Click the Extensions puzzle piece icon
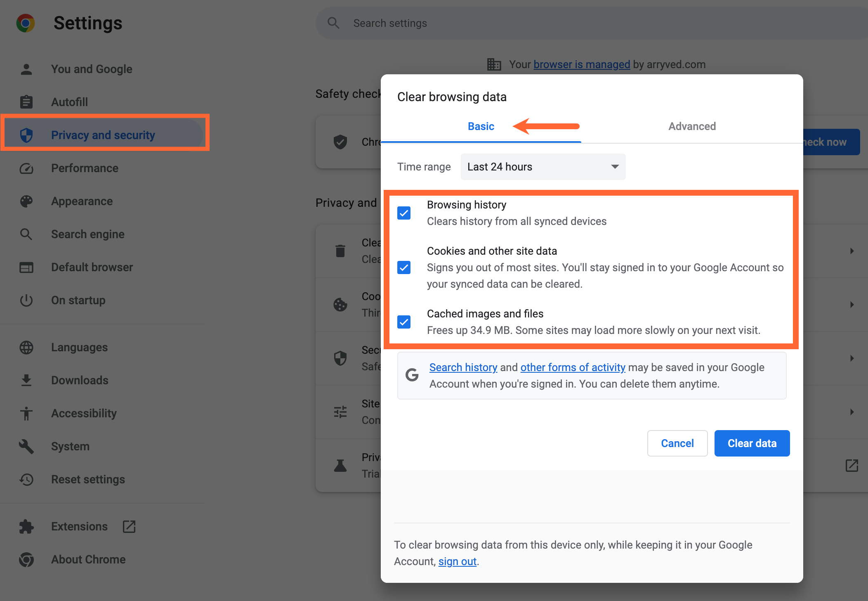 coord(26,527)
